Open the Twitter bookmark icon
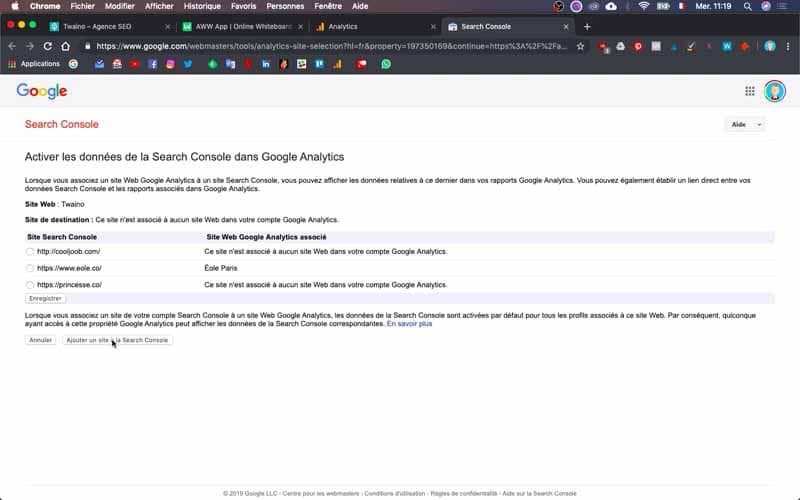 tap(188, 64)
